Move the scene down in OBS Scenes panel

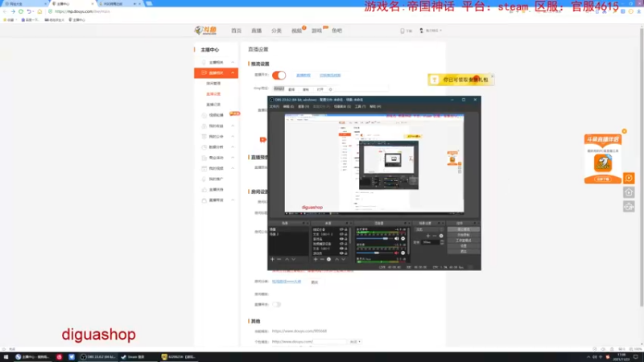[293, 259]
